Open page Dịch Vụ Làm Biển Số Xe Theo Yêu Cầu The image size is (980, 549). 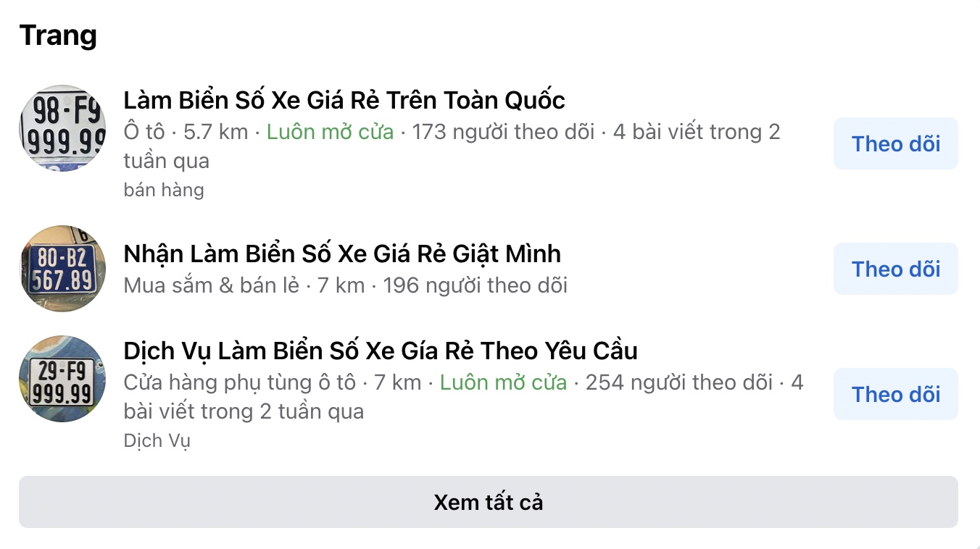tap(381, 351)
